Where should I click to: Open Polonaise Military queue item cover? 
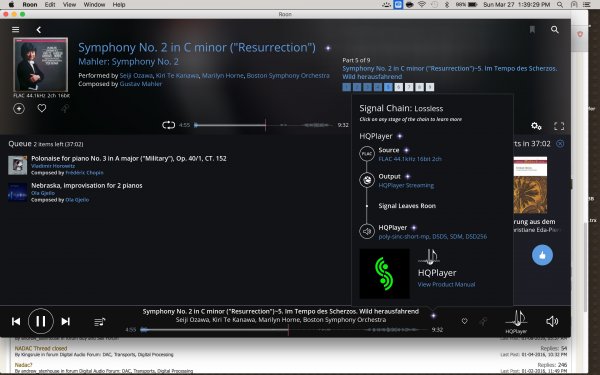[18, 165]
